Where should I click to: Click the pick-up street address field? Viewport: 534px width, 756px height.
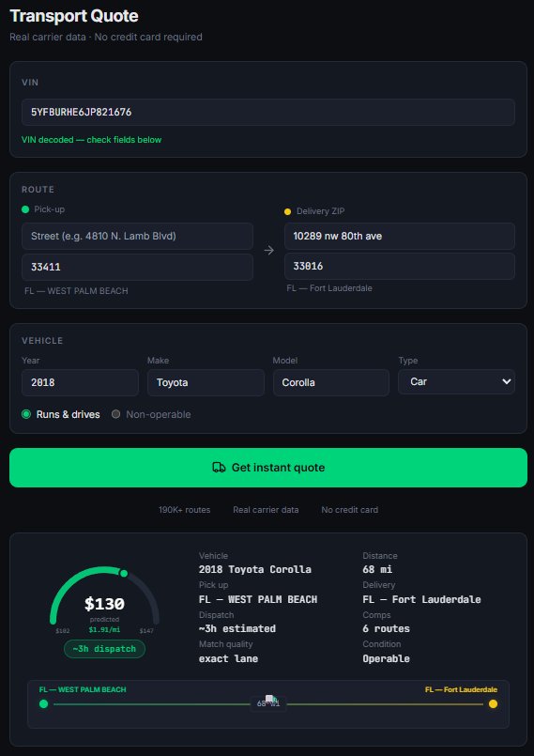click(137, 236)
